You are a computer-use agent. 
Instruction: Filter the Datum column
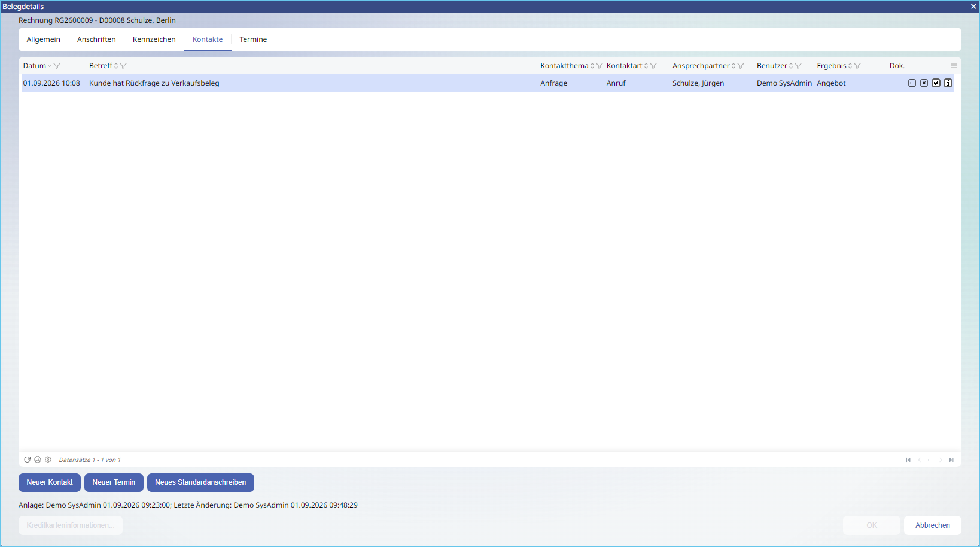click(x=57, y=66)
